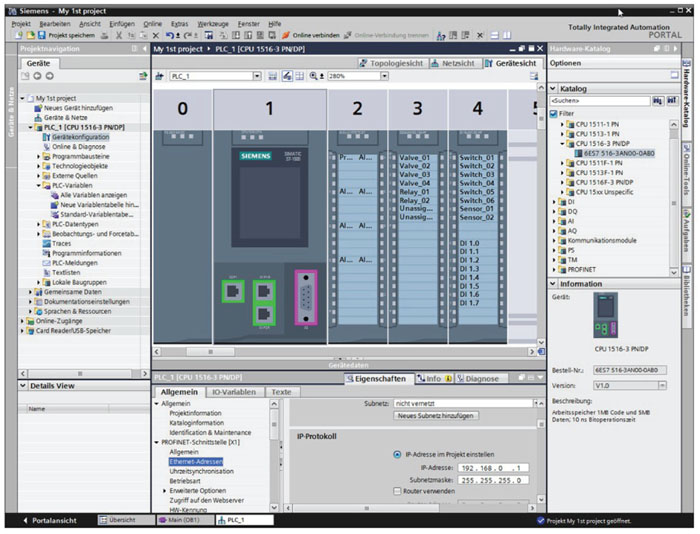Open the Subnetz dropdown
The image size is (700, 534).
536,403
